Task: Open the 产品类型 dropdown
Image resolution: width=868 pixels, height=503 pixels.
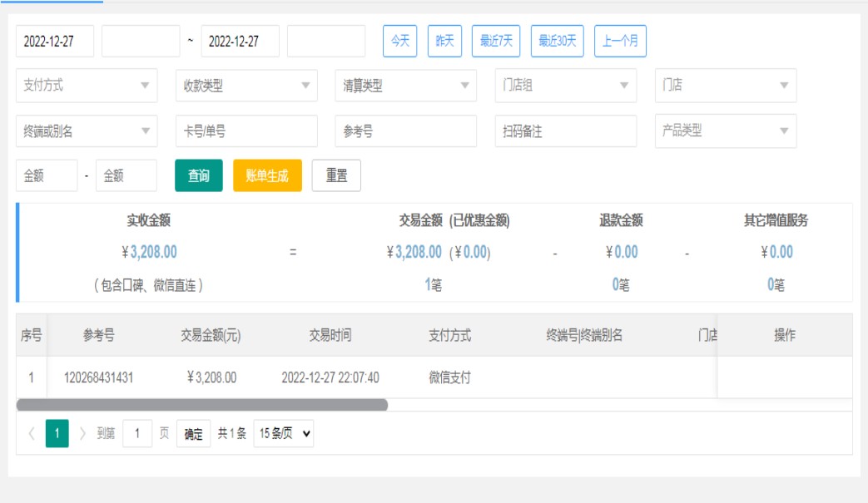Action: (x=726, y=131)
